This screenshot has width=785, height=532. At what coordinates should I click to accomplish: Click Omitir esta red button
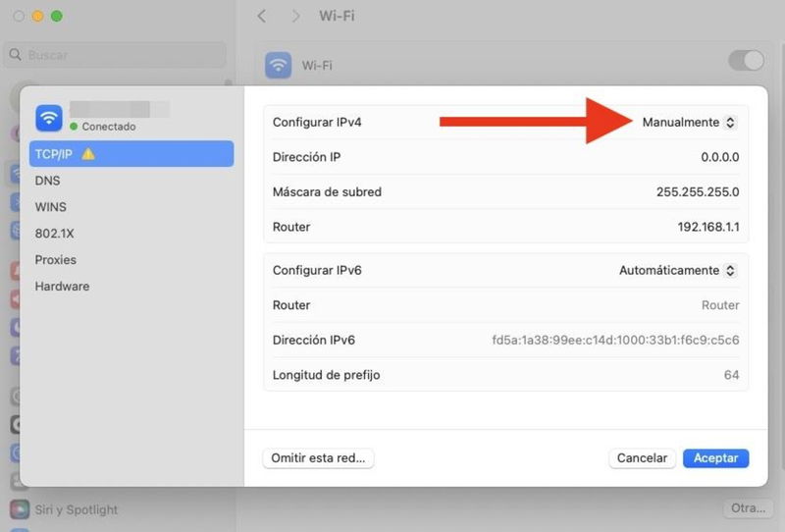(318, 458)
